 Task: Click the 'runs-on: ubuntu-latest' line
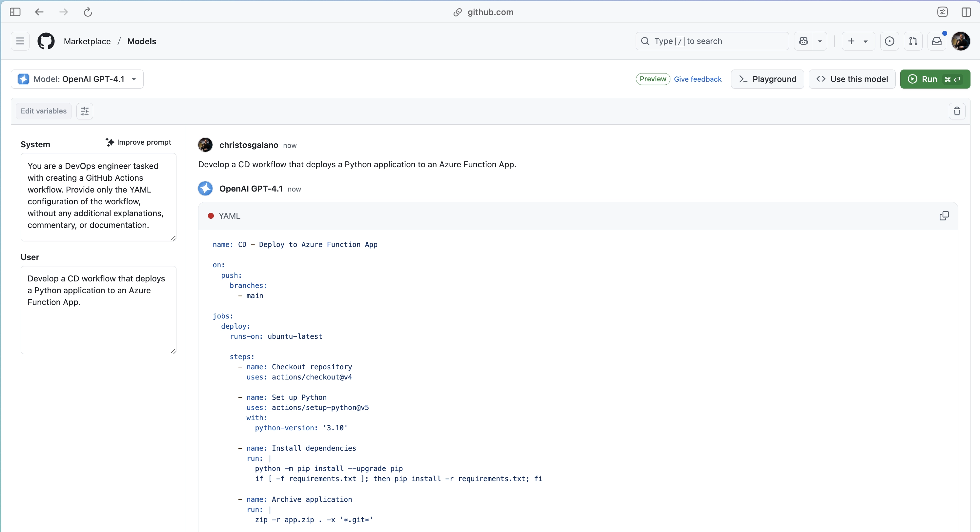tap(276, 337)
